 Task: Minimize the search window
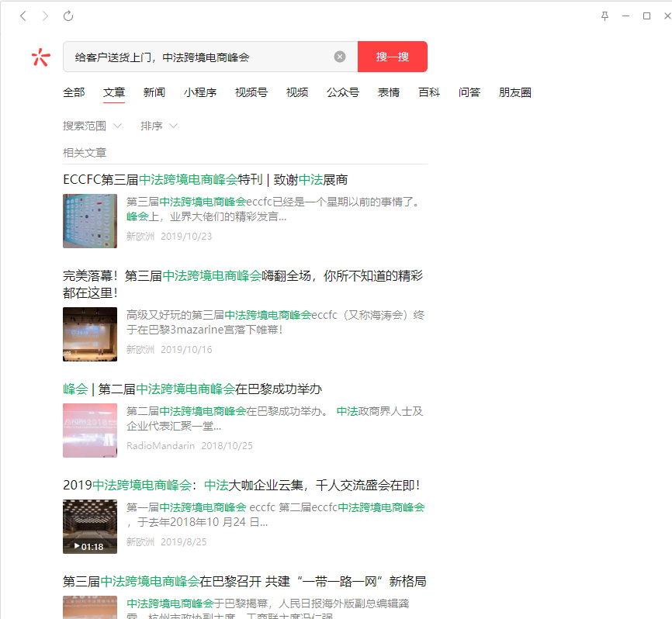[x=625, y=16]
